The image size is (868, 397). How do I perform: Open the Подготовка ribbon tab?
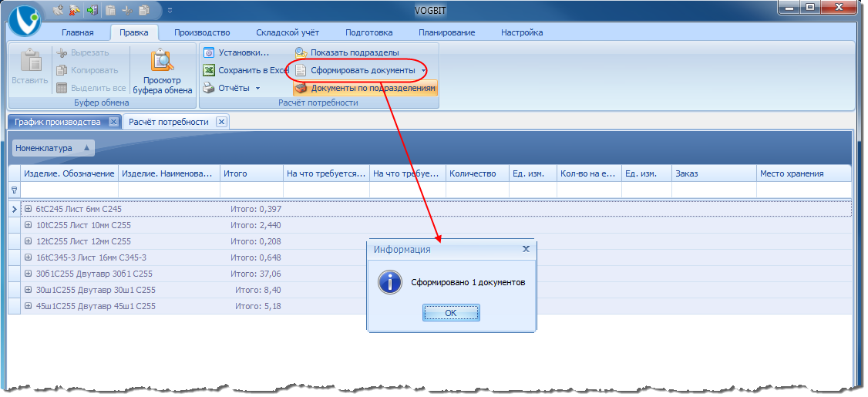point(369,32)
